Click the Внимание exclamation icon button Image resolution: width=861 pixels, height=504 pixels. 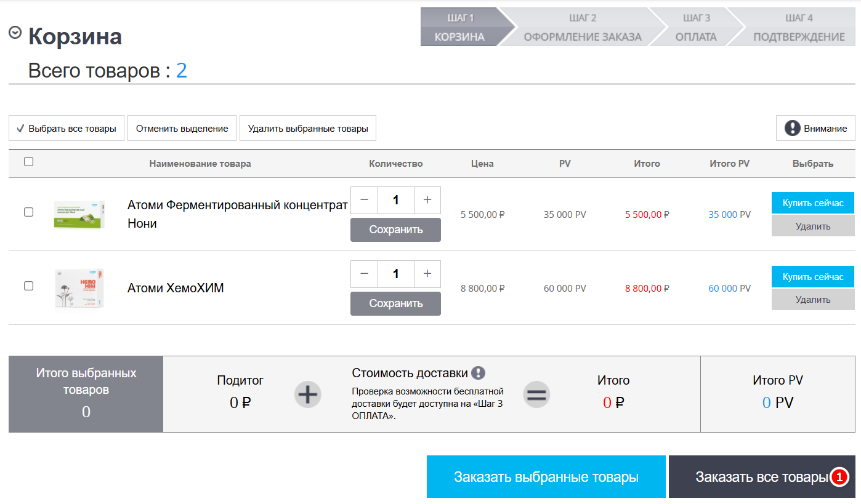click(x=815, y=129)
